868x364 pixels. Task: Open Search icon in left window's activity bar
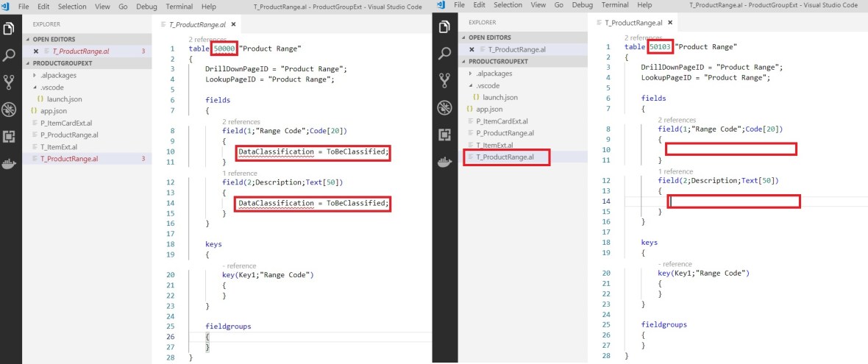coord(10,55)
